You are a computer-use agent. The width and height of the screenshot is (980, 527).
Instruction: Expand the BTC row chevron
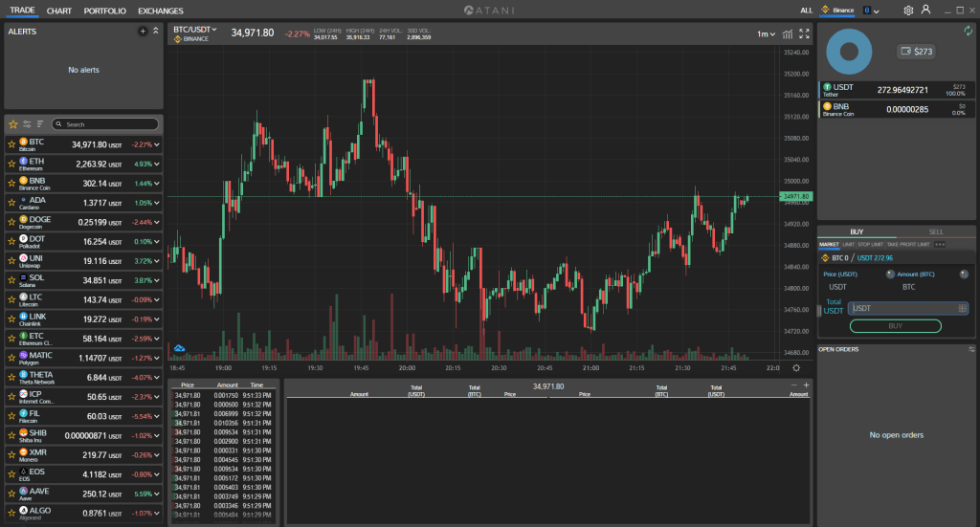point(157,144)
